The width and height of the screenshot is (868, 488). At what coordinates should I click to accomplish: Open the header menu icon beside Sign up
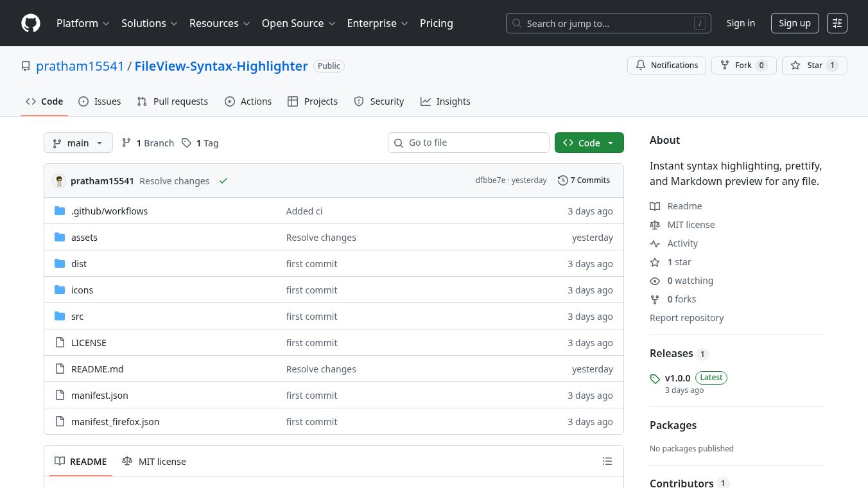837,23
